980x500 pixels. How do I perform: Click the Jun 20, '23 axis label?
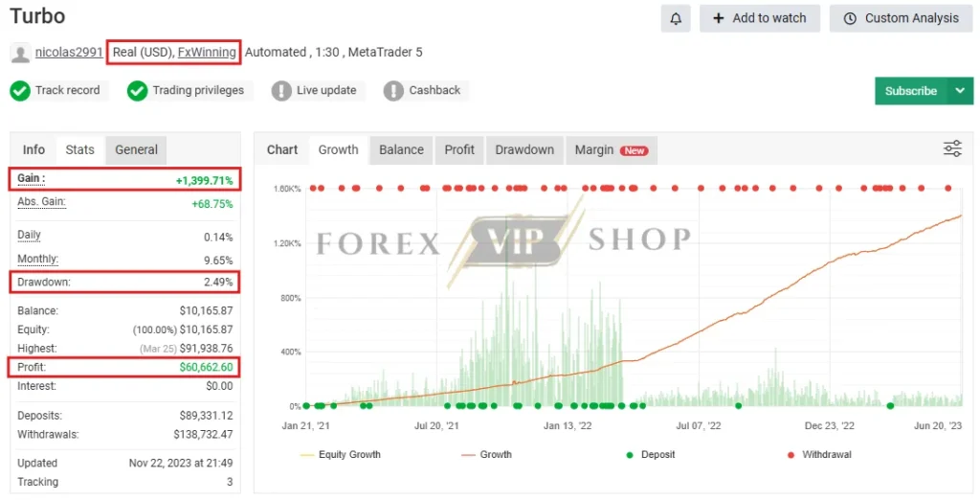coord(938,425)
